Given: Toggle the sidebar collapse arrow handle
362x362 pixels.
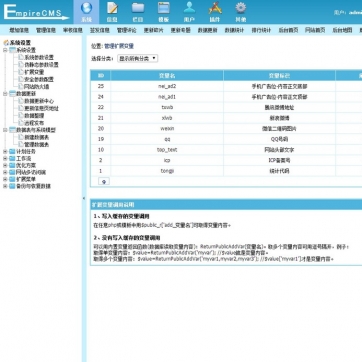Looking at the screenshot, I should (84, 198).
